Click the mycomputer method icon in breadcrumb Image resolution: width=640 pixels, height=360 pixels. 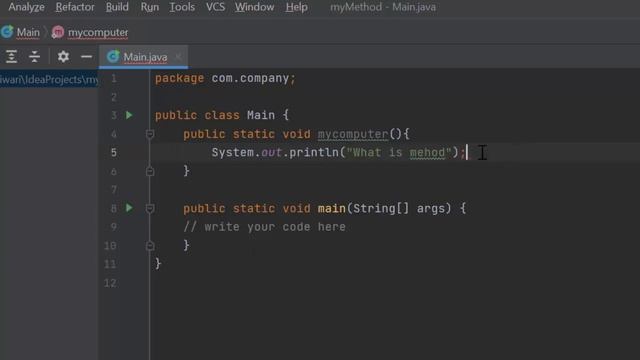(x=58, y=32)
